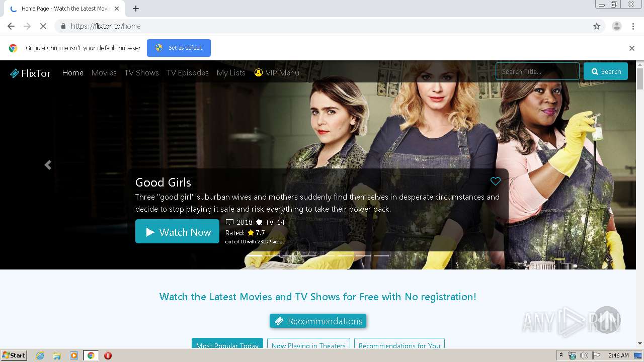Viewport: 644px width, 362px height.
Task: Dismiss the default browser infobar
Action: pos(632,48)
